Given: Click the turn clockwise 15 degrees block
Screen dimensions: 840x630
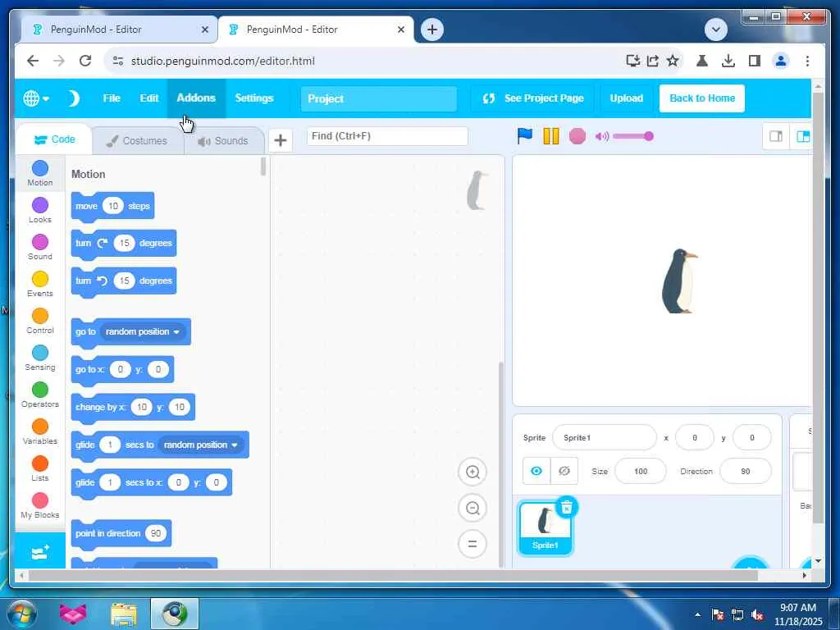Looking at the screenshot, I should [x=124, y=244].
